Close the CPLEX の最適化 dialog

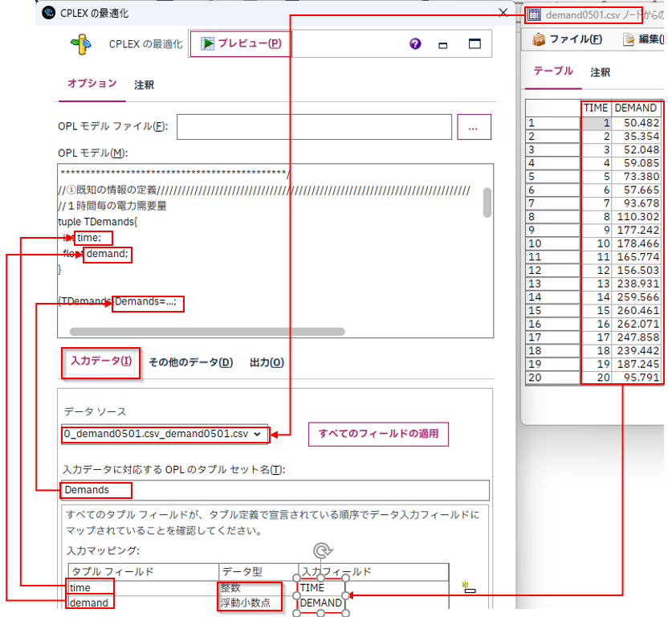(x=503, y=12)
